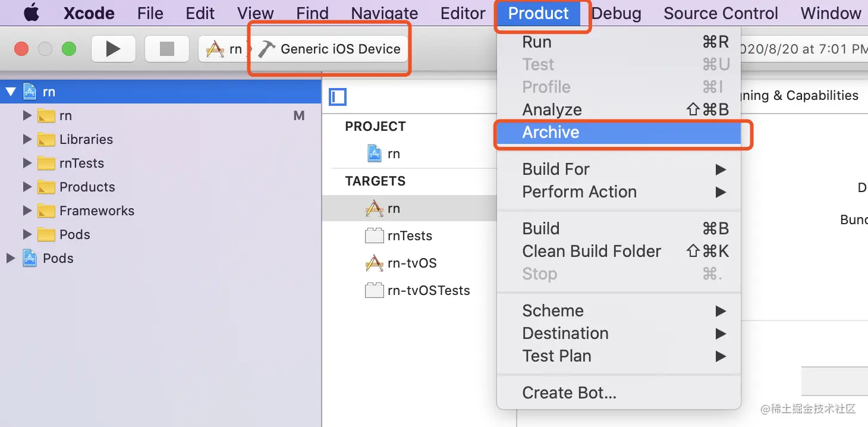Expand the Libraries folder triangle
This screenshot has height=427, width=868.
tap(27, 139)
